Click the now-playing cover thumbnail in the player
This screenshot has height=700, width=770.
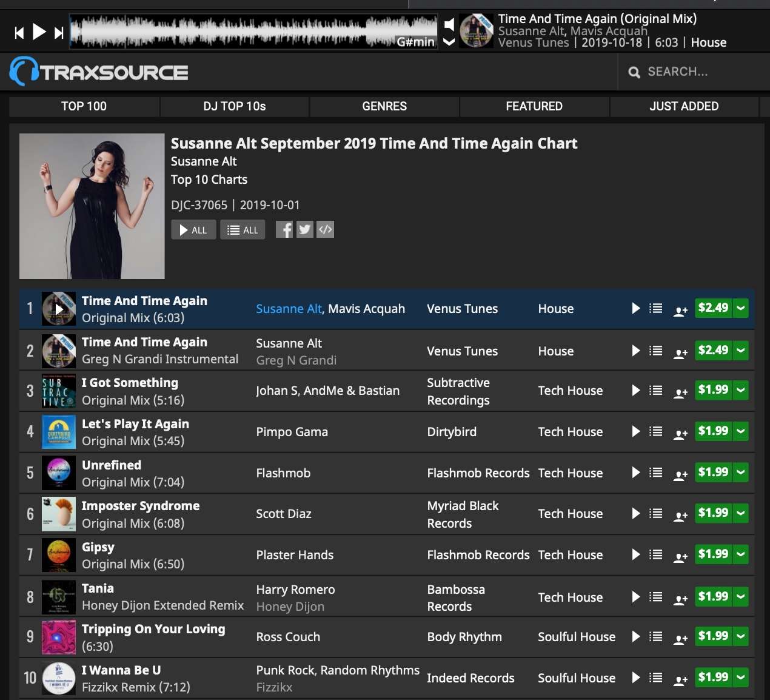[476, 31]
